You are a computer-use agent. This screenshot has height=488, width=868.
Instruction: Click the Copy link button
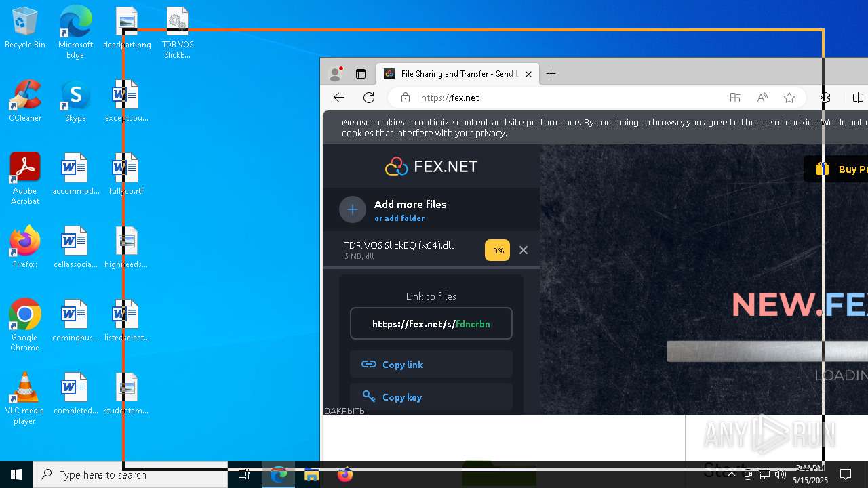coord(431,364)
